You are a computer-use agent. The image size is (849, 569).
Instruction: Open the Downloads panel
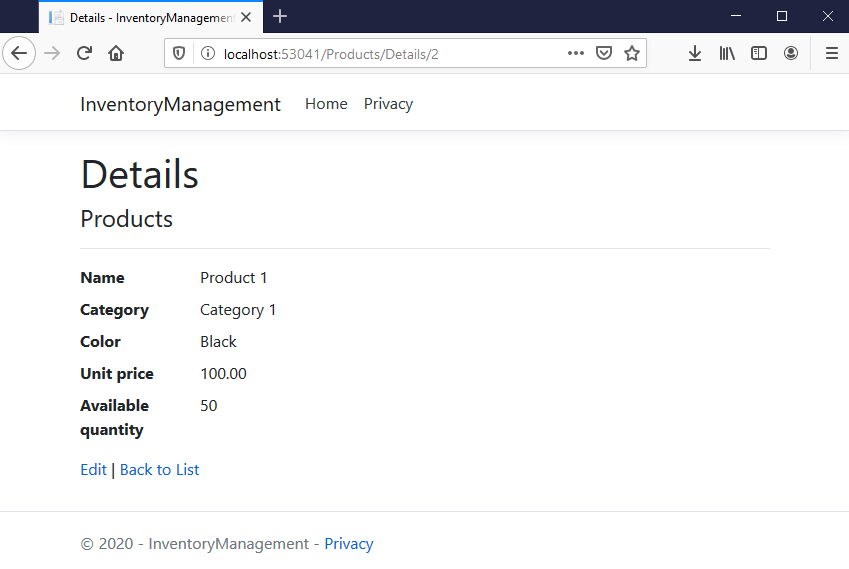tap(695, 54)
